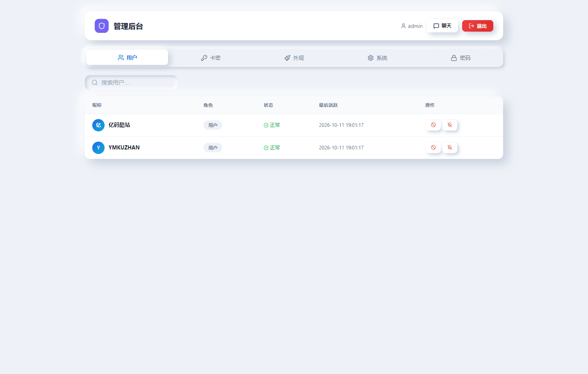Image resolution: width=588 pixels, height=374 pixels.
Task: Click the 状态 column header
Action: click(268, 105)
